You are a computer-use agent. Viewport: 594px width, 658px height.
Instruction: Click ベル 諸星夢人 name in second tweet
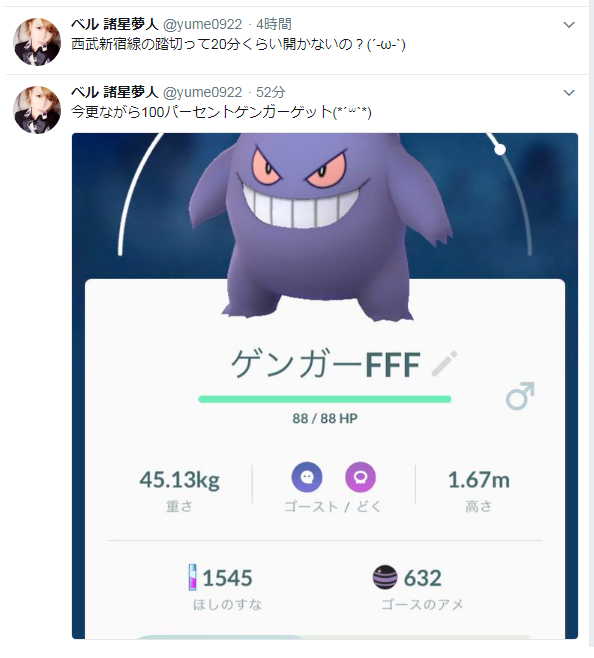[114, 92]
